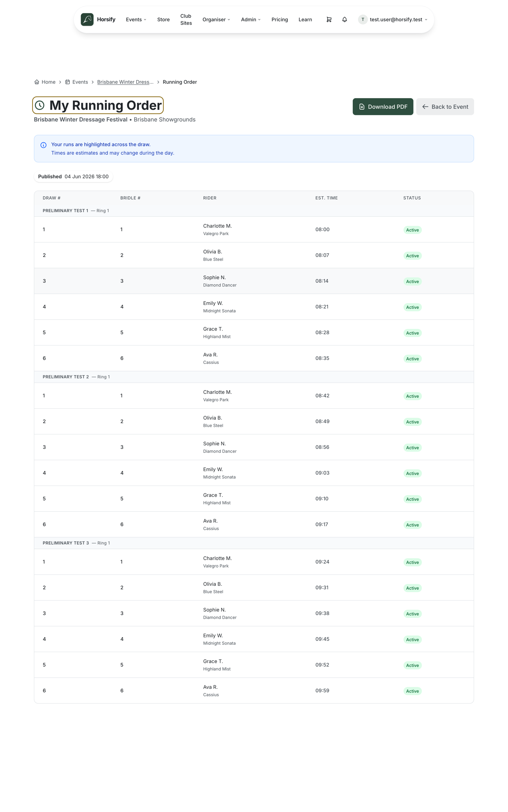
Task: Click the 08:49 estimated time
Action: point(322,421)
